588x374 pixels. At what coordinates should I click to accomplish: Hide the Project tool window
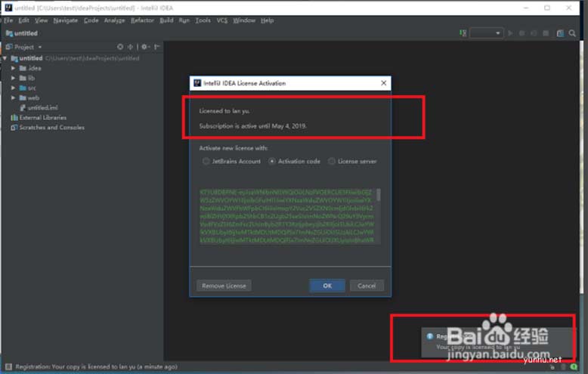coord(157,47)
